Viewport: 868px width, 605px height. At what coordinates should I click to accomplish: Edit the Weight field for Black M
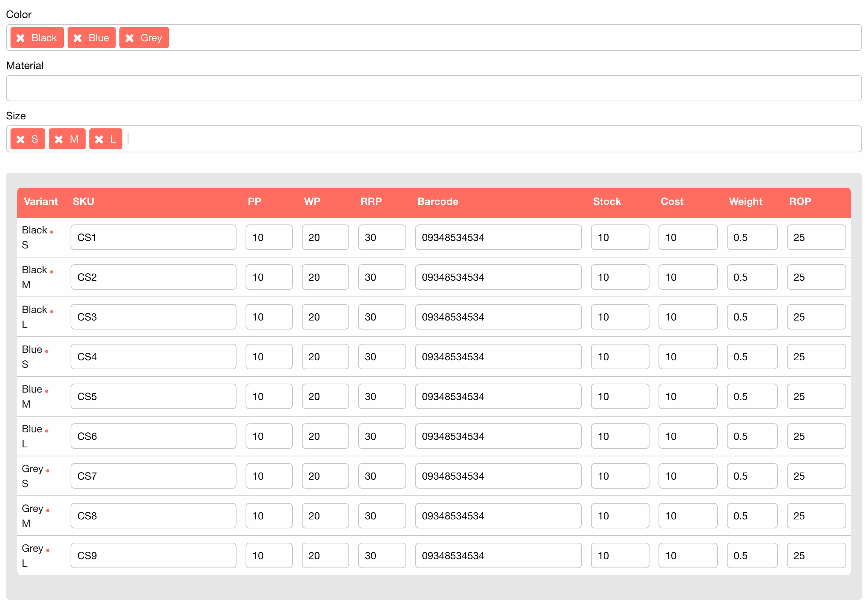(x=752, y=277)
